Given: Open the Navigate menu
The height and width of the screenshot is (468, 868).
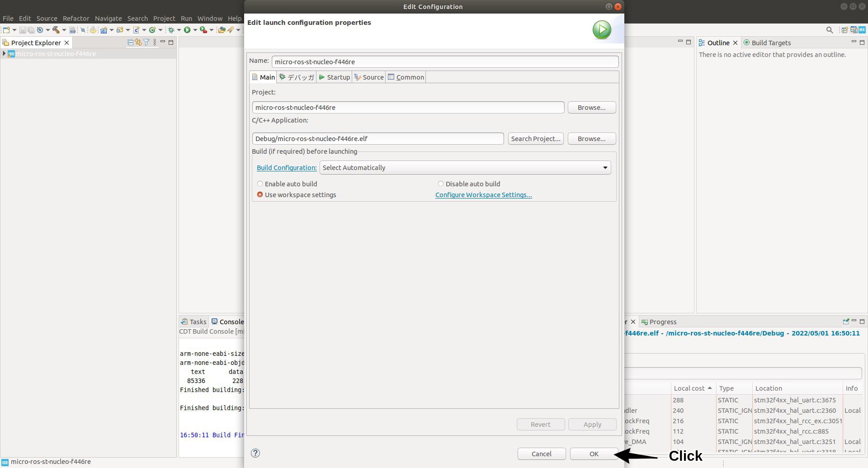Looking at the screenshot, I should [x=108, y=19].
